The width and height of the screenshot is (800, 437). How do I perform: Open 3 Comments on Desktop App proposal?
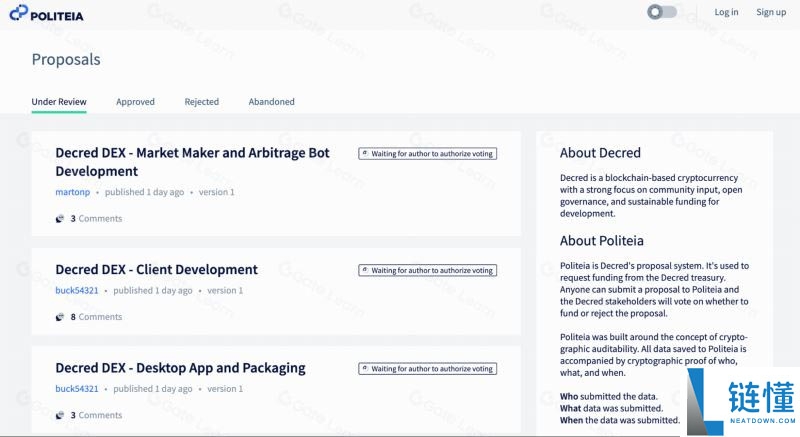pyautogui.click(x=96, y=415)
